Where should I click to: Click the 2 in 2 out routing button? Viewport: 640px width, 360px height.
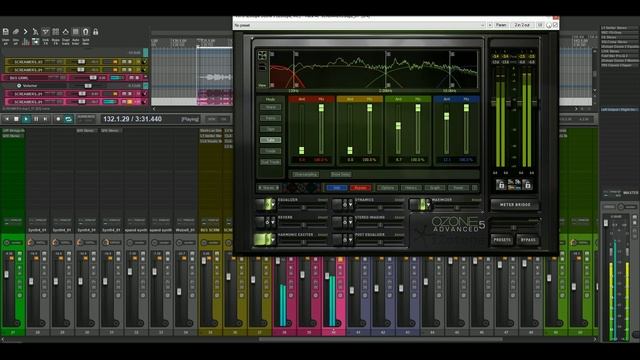pyautogui.click(x=522, y=25)
